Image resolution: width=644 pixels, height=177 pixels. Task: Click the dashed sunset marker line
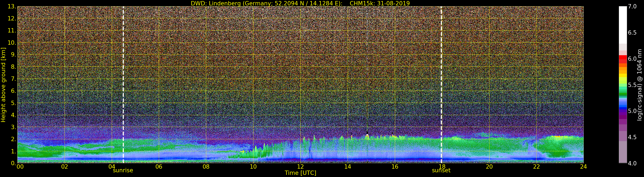(441, 85)
